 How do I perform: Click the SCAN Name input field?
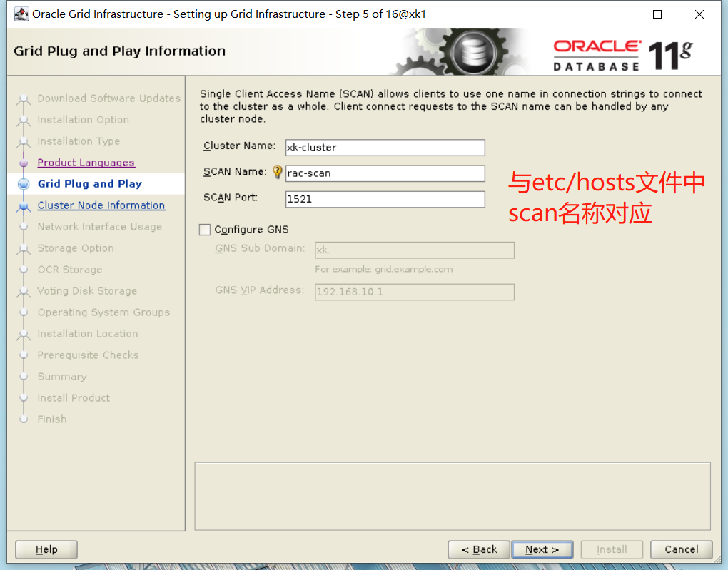click(385, 173)
